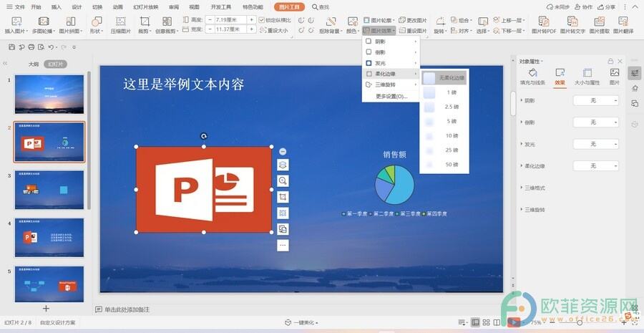The image size is (644, 333).
Task: Select 更多设置(O)... in effects menu
Action: [x=391, y=96]
